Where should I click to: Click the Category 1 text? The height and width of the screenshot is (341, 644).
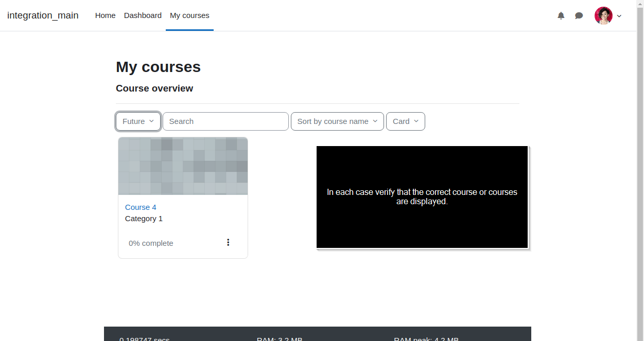point(144,219)
